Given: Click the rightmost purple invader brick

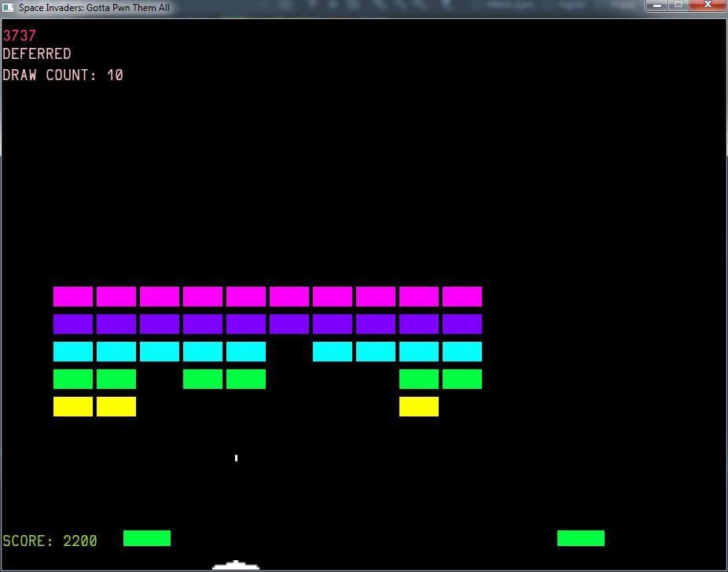Looking at the screenshot, I should pos(462,324).
